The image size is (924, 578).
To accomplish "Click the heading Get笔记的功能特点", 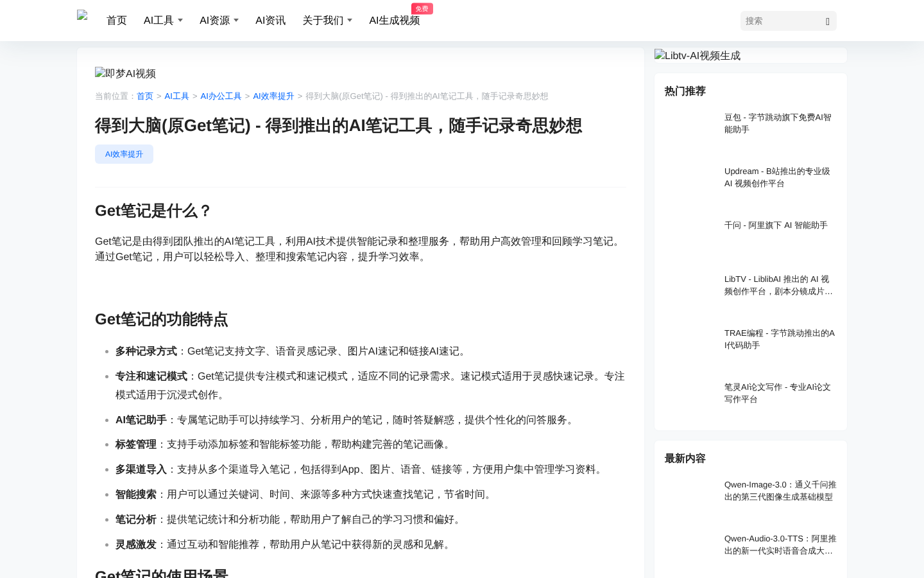I will tap(162, 319).
